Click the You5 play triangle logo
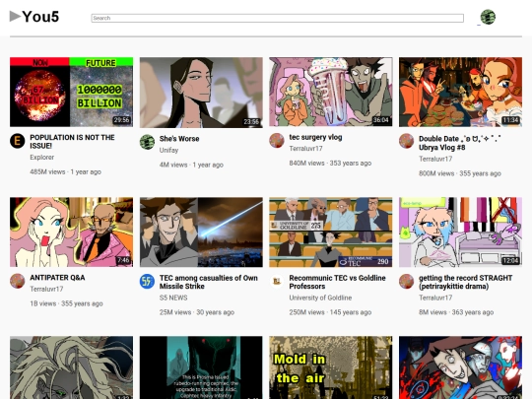This screenshot has width=532, height=399. click(x=15, y=17)
